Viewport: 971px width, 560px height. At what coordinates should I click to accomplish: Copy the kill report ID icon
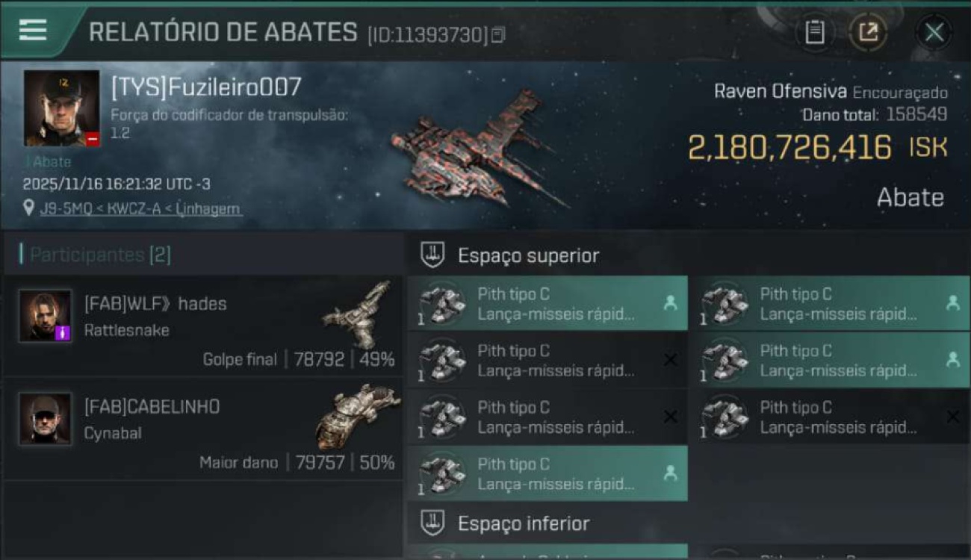click(498, 34)
